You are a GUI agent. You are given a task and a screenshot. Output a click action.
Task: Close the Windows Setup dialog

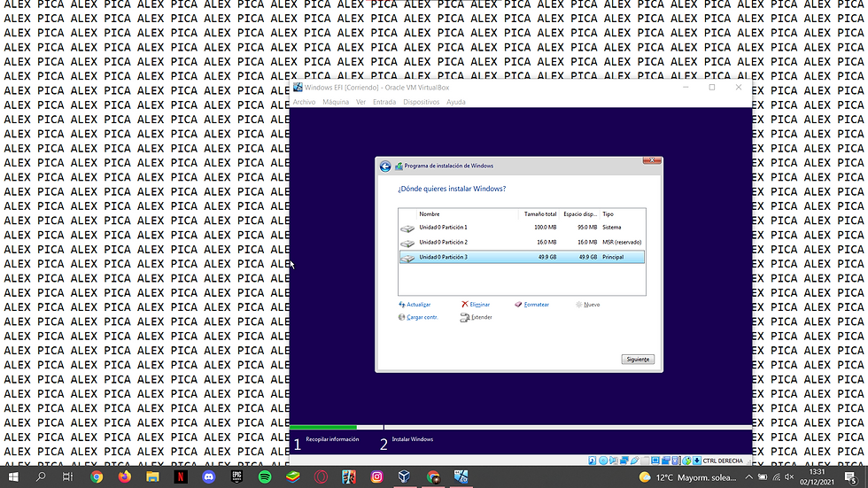pyautogui.click(x=652, y=160)
